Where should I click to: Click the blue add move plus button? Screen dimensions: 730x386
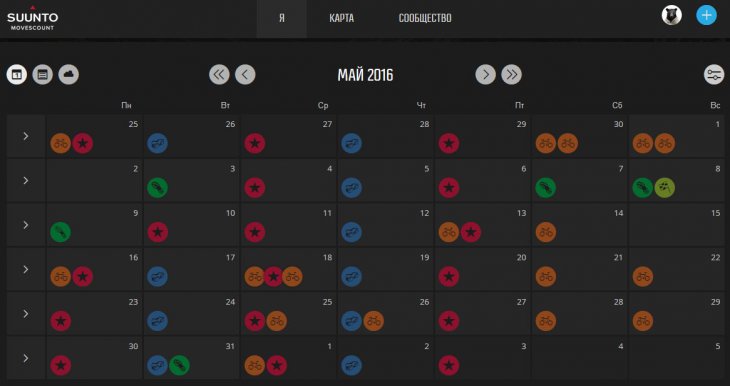click(x=706, y=15)
